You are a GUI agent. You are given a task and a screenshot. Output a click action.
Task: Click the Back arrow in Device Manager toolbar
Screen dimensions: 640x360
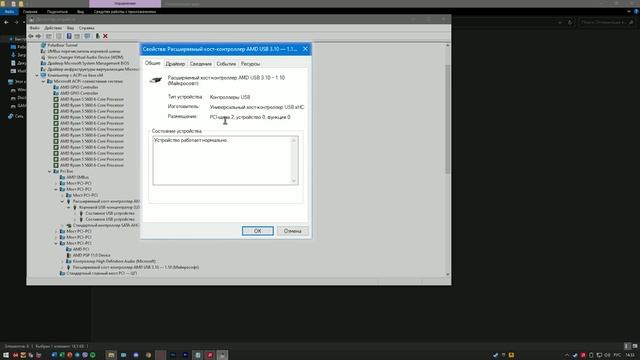(x=31, y=36)
